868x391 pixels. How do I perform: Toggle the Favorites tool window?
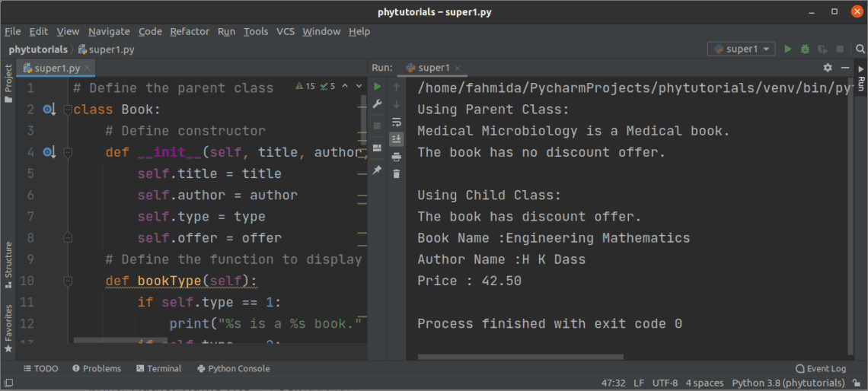click(x=8, y=329)
